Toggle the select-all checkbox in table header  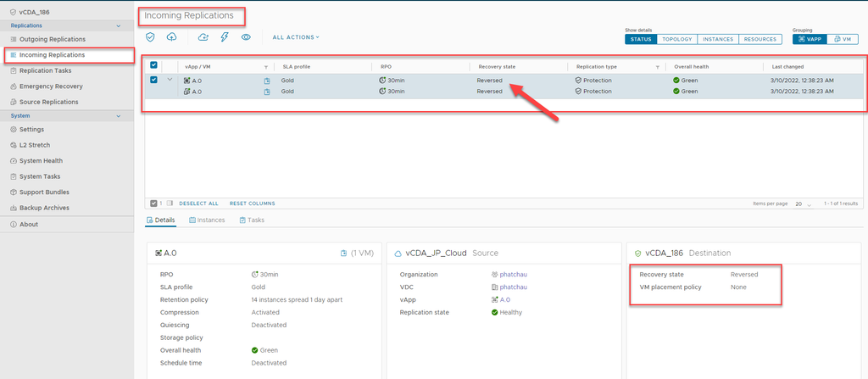point(153,65)
